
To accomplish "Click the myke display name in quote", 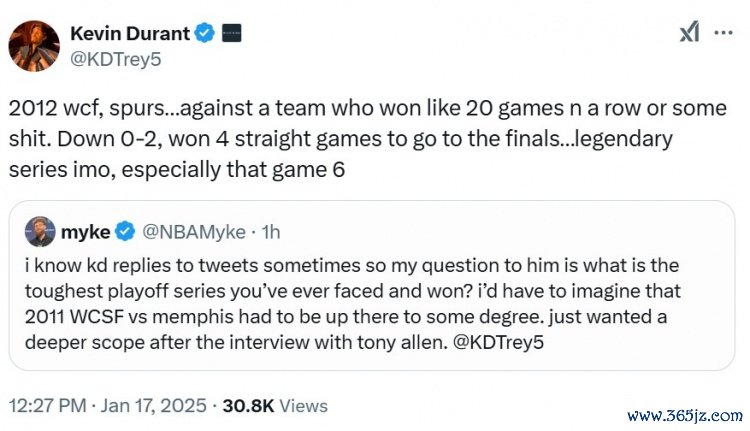I will (85, 231).
